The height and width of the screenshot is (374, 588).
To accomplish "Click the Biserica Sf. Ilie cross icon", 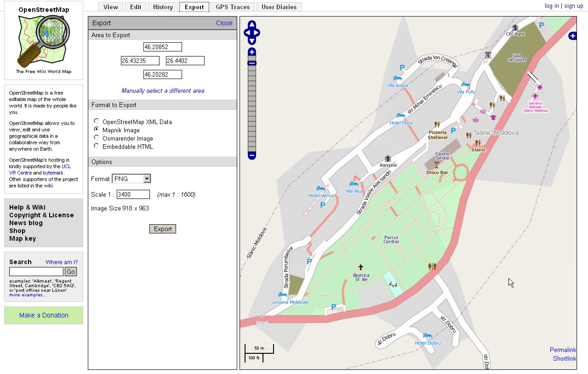I will pos(361,267).
